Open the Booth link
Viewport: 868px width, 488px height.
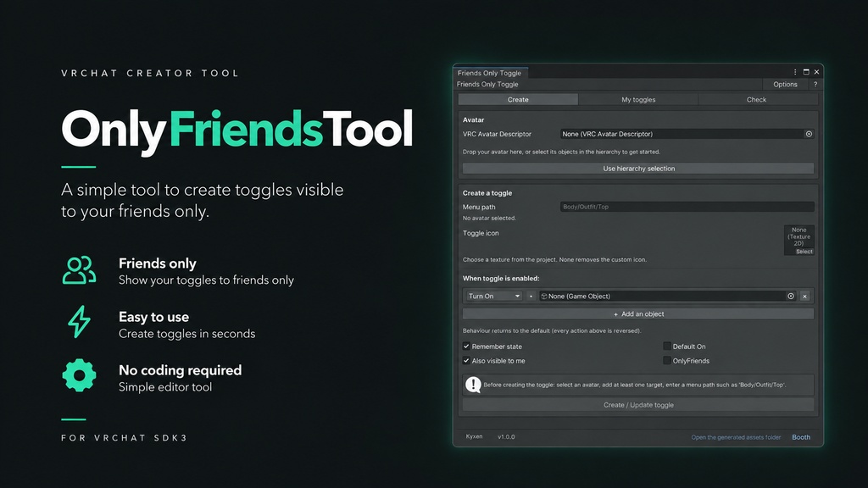click(x=801, y=437)
